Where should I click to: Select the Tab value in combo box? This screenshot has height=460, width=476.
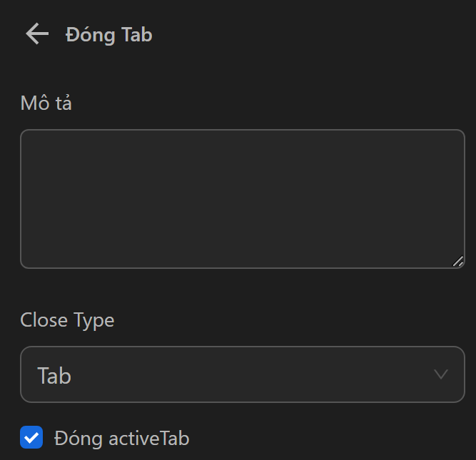click(54, 375)
